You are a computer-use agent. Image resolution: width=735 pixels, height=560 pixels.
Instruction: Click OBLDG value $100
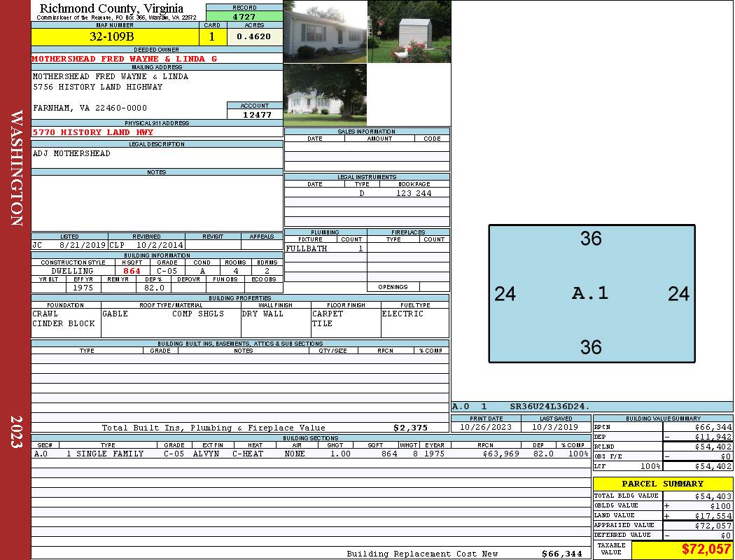pyautogui.click(x=720, y=506)
